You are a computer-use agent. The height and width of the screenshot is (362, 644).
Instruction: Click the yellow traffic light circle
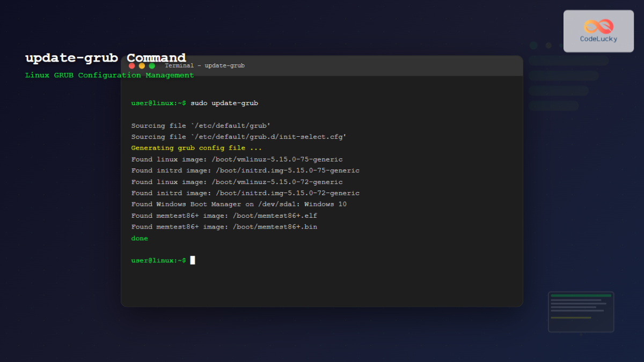point(142,65)
